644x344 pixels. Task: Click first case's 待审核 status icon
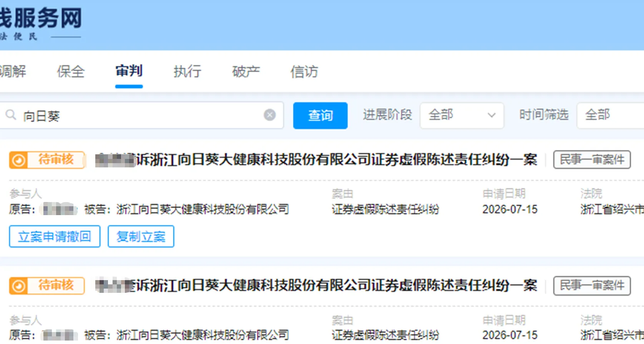click(18, 160)
